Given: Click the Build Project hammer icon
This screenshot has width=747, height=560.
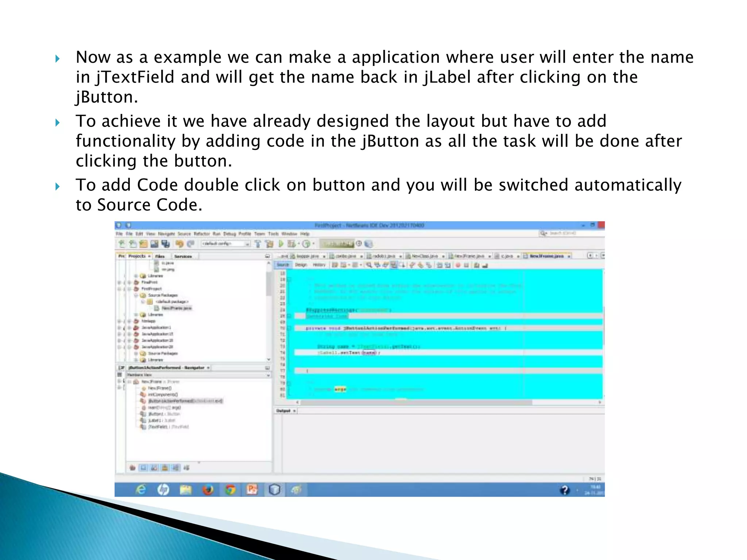Looking at the screenshot, I should coord(258,244).
